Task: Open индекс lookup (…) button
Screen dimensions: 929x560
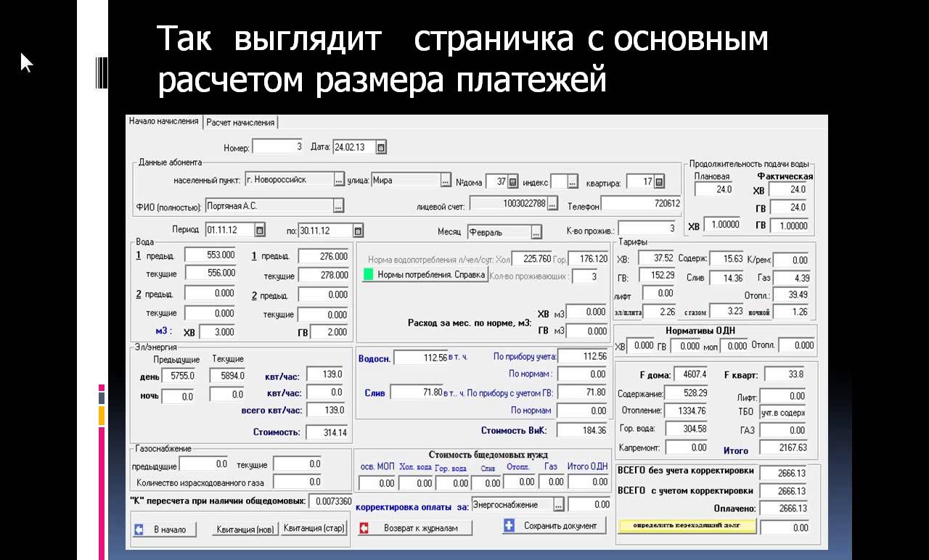Action: click(x=573, y=181)
